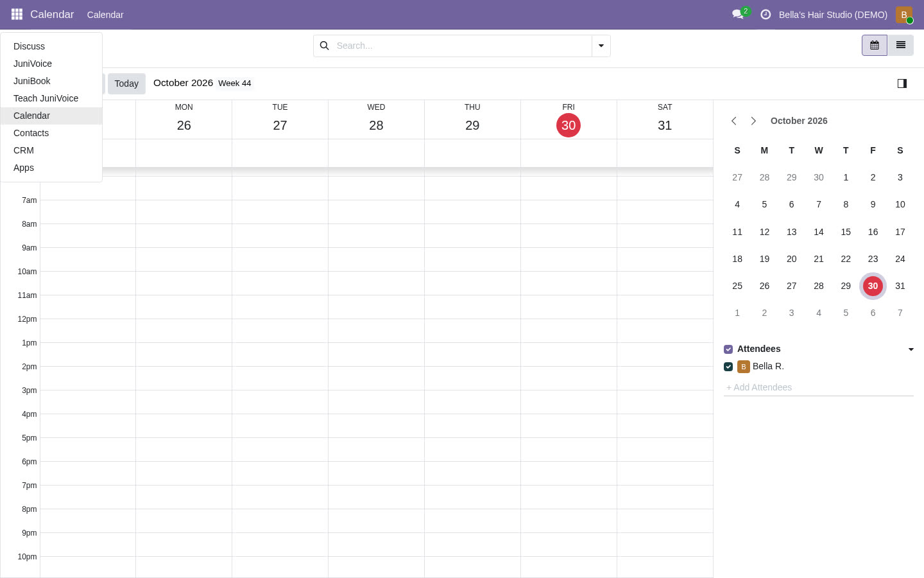Open JuniVoice from the apps menu

point(51,64)
